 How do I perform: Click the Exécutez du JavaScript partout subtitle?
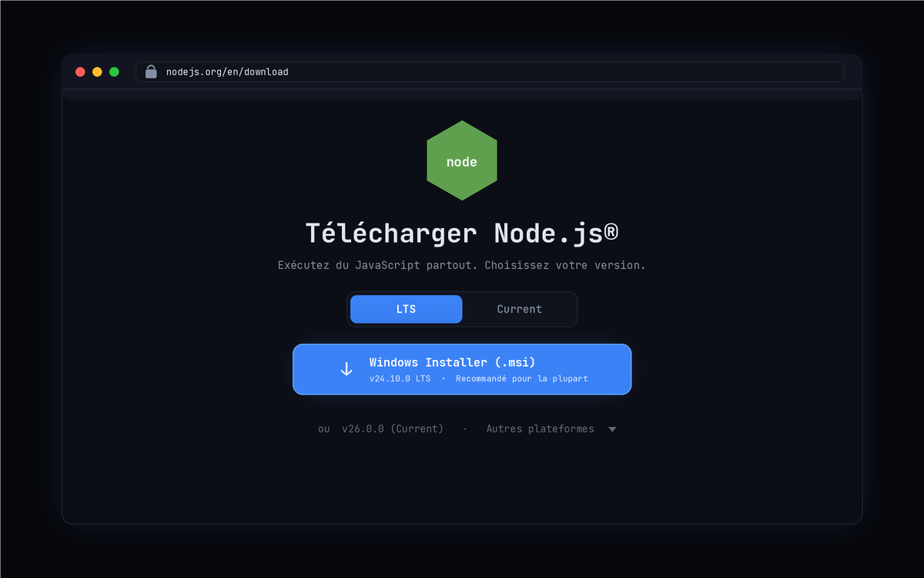pos(462,265)
